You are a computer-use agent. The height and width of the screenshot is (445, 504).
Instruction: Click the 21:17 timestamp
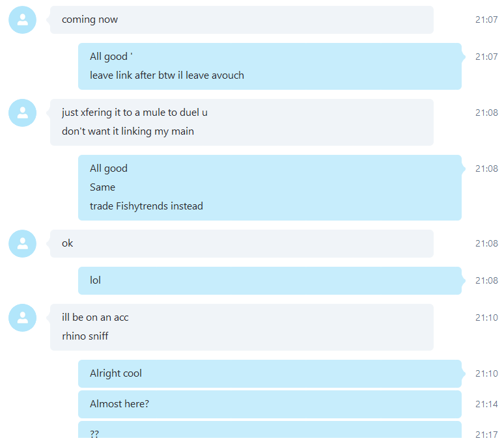point(486,435)
